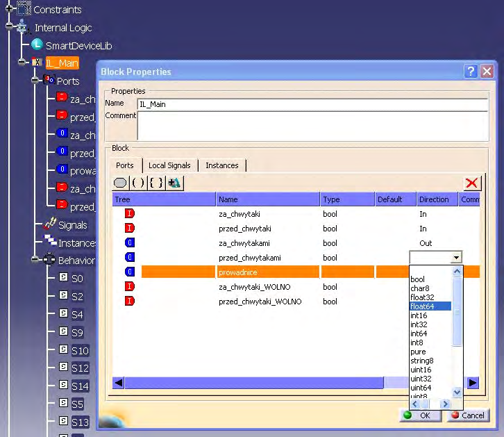Select the blue O icon of za_chwytakami row
Image resolution: width=504 pixels, height=437 pixels.
tap(130, 242)
